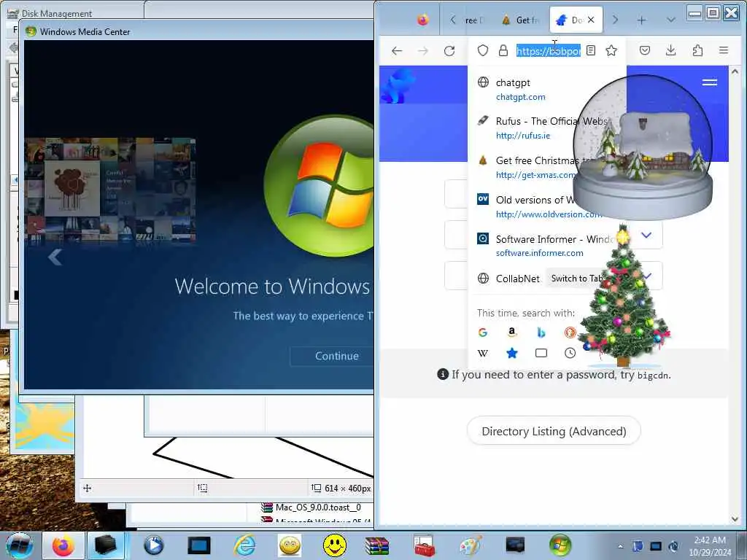
Task: Select the highlighted URL field
Action: (549, 50)
